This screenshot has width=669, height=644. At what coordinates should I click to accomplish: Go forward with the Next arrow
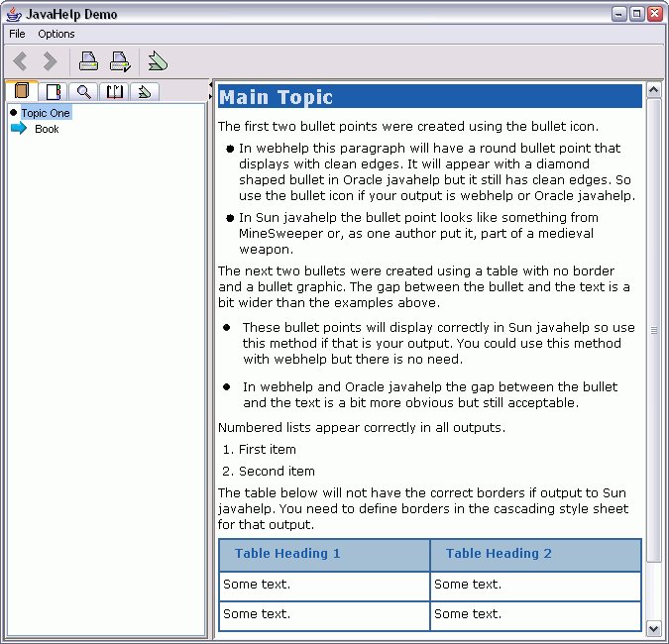click(50, 61)
